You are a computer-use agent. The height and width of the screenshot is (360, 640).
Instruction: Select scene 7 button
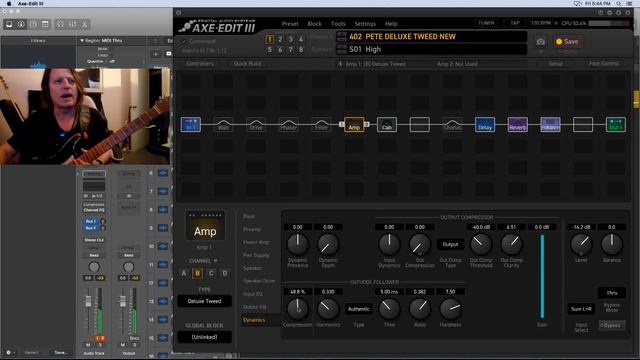click(291, 50)
